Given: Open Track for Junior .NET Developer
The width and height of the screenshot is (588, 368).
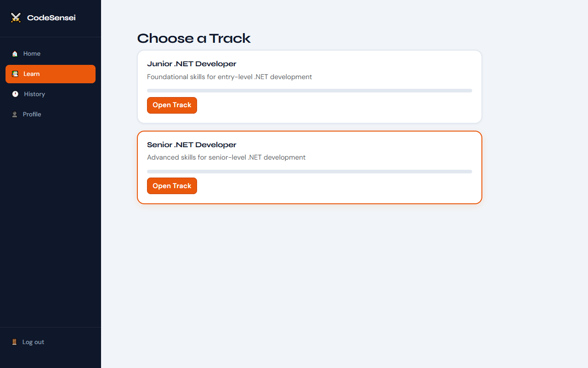Looking at the screenshot, I should click(x=172, y=105).
